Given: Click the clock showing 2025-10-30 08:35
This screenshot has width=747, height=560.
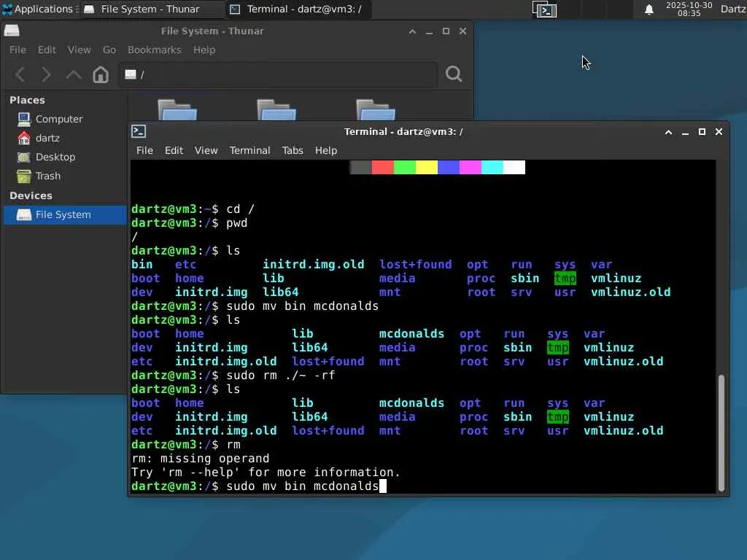Looking at the screenshot, I should pos(689,9).
